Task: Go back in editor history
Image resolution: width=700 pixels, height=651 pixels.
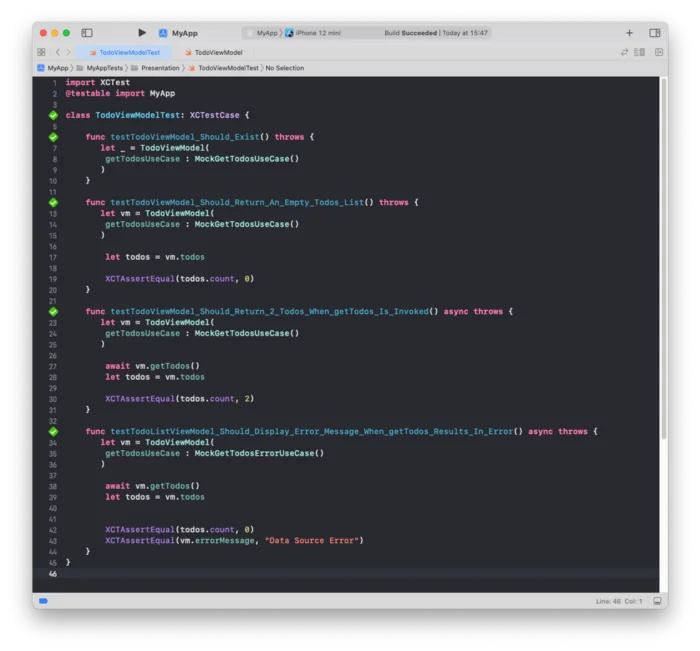Action: (58, 52)
